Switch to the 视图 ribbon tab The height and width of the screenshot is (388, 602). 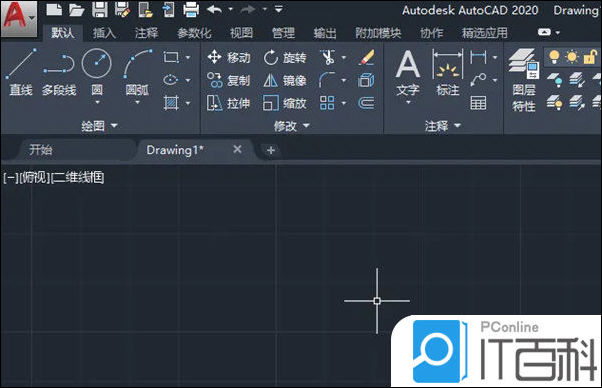tap(241, 33)
